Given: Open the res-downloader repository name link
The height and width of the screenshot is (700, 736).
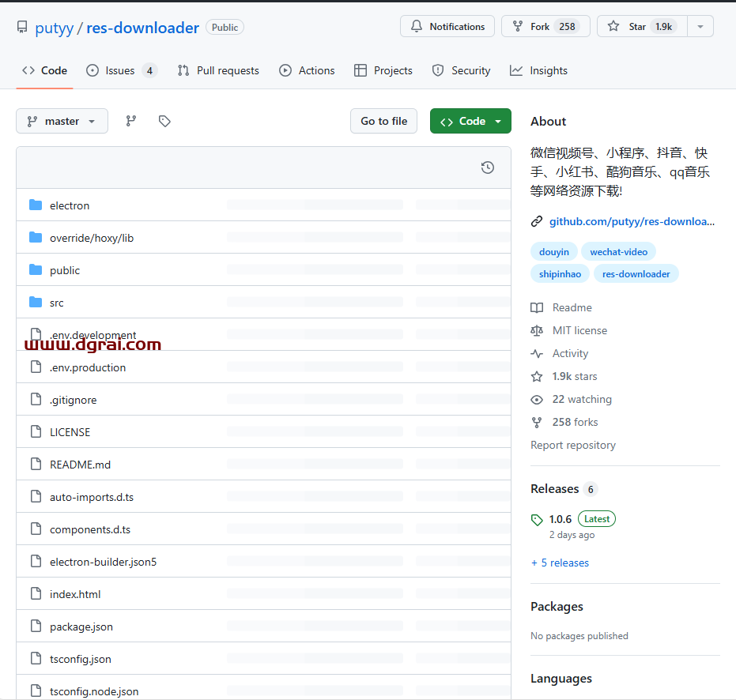Looking at the screenshot, I should coord(142,28).
